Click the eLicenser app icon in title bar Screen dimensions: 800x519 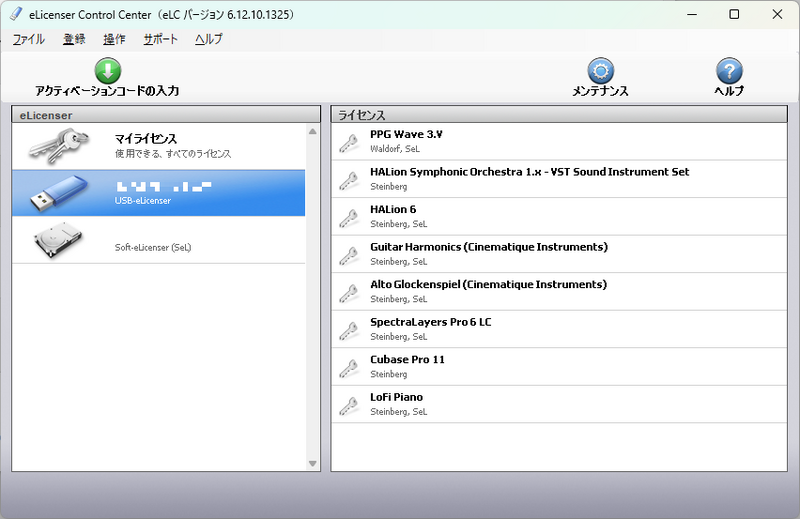point(16,14)
